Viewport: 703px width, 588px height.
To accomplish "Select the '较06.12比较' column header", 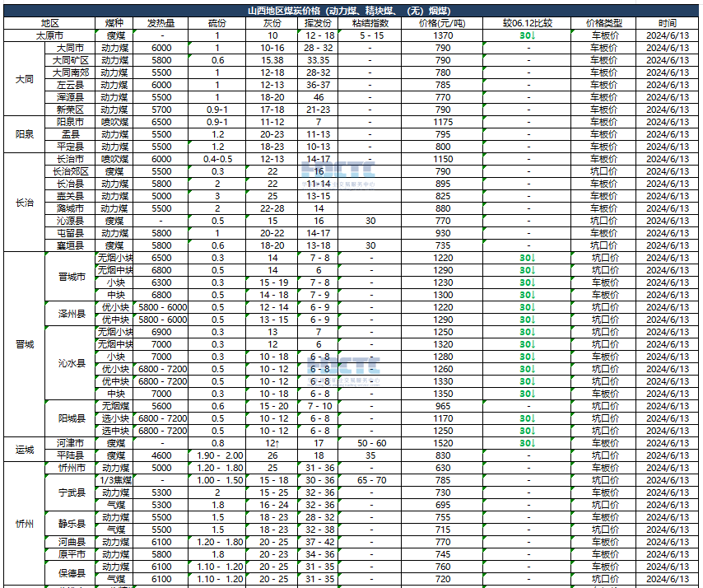I will click(x=527, y=23).
